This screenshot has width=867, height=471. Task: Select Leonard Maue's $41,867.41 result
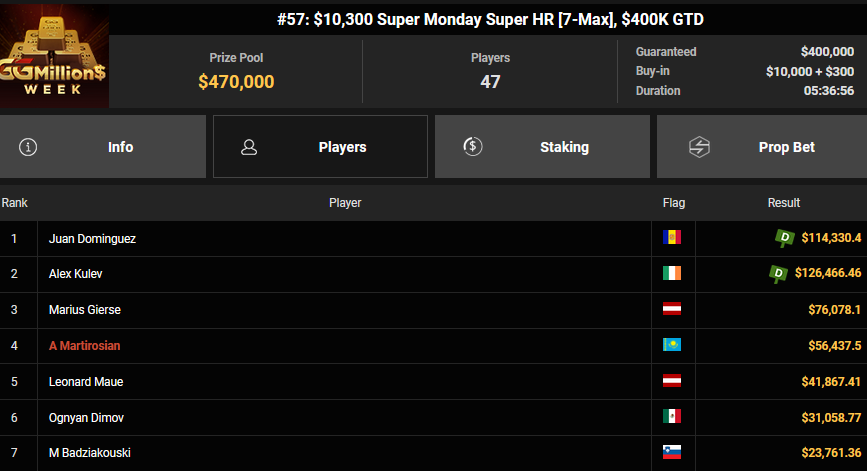(x=823, y=381)
